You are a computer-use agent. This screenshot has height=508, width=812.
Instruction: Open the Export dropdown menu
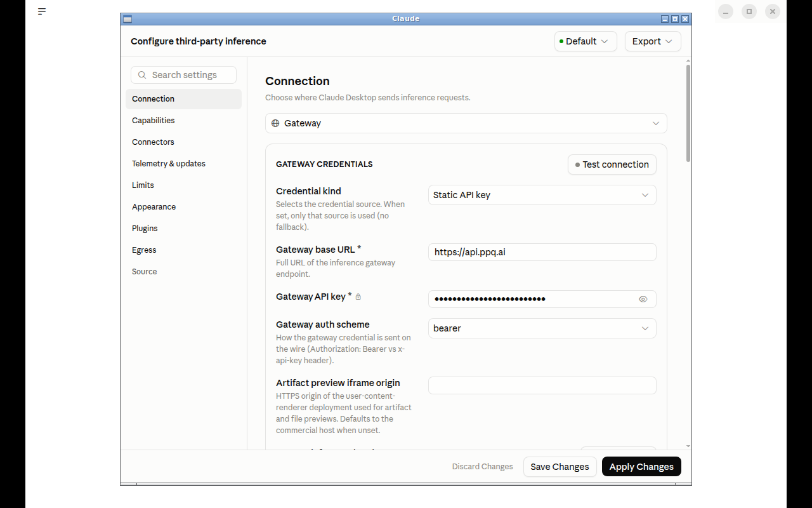point(653,41)
